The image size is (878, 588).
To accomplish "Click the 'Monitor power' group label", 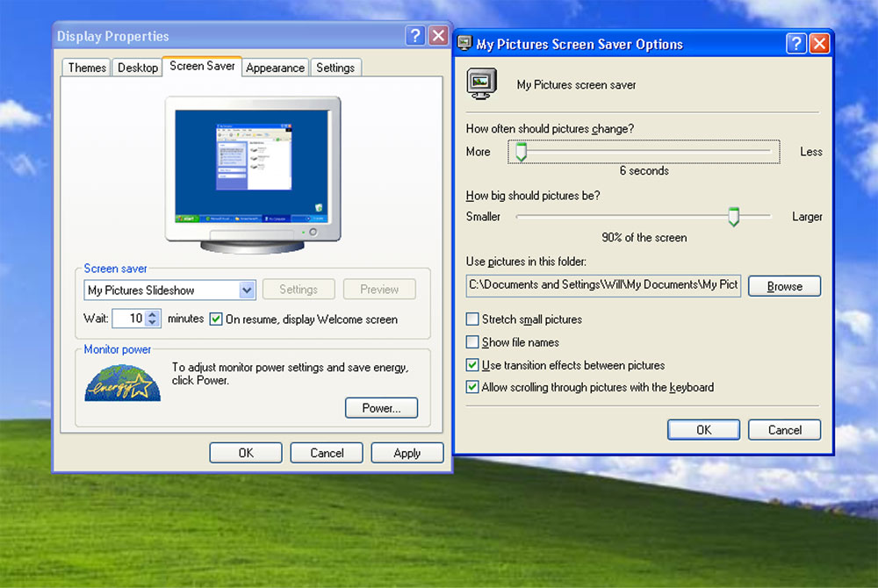I will tap(117, 349).
